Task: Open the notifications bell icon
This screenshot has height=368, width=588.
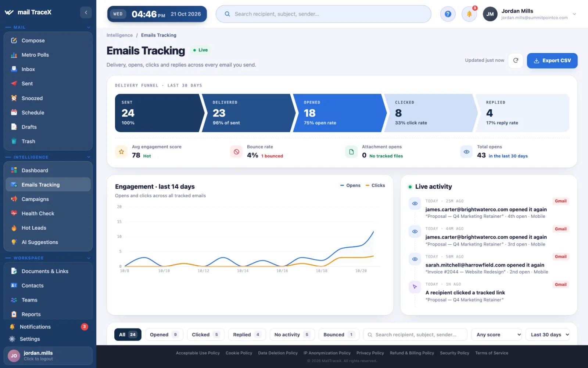Action: (469, 14)
